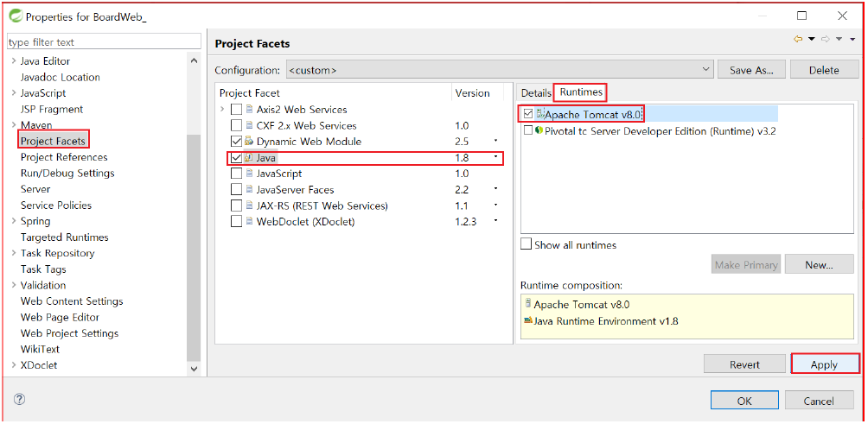Viewport: 868px width, 424px height.
Task: Expand the Java Editor tree node
Action: [x=14, y=60]
